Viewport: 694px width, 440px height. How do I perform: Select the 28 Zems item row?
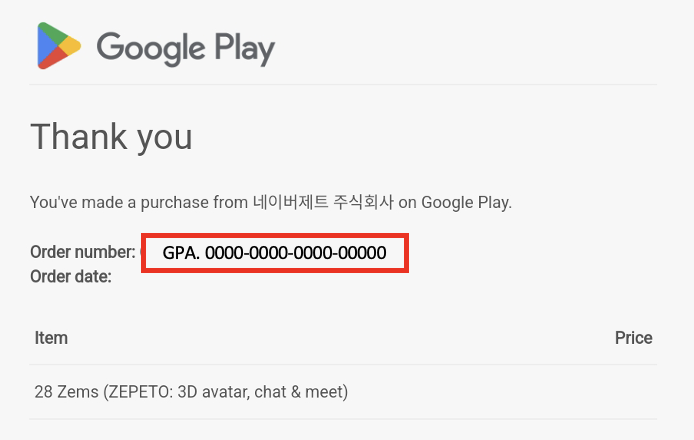(x=343, y=392)
